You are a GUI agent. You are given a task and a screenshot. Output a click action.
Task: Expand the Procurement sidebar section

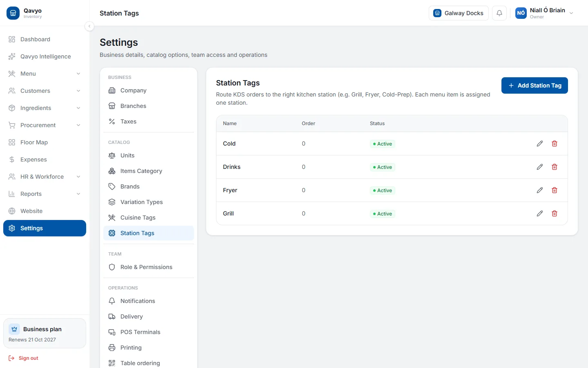pyautogui.click(x=45, y=125)
